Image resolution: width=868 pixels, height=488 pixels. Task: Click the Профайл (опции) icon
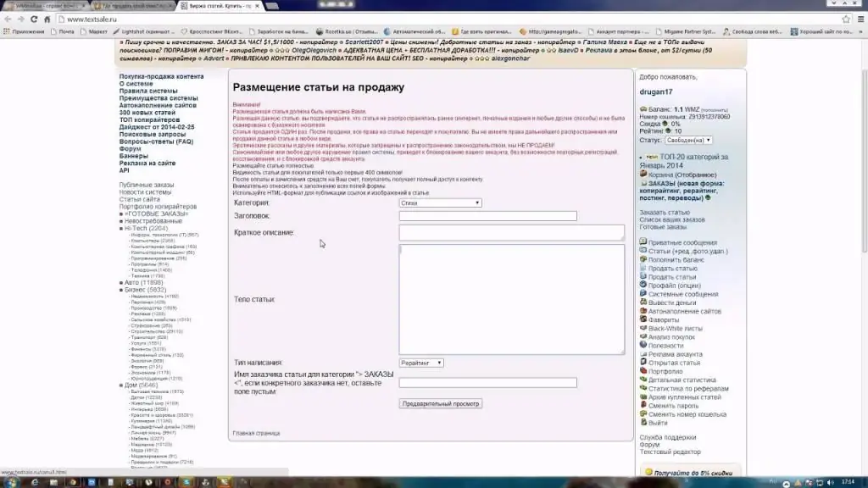coord(643,285)
